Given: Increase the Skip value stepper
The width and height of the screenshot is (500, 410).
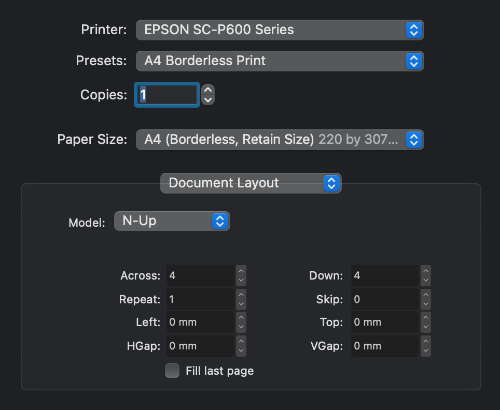Looking at the screenshot, I should coord(426,294).
